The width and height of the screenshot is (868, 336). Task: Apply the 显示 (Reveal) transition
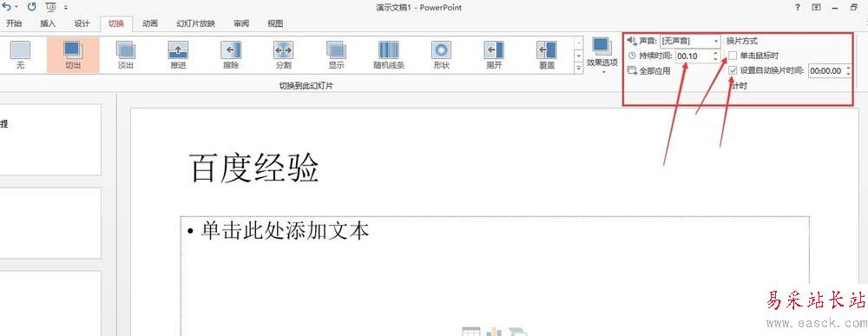click(x=336, y=55)
